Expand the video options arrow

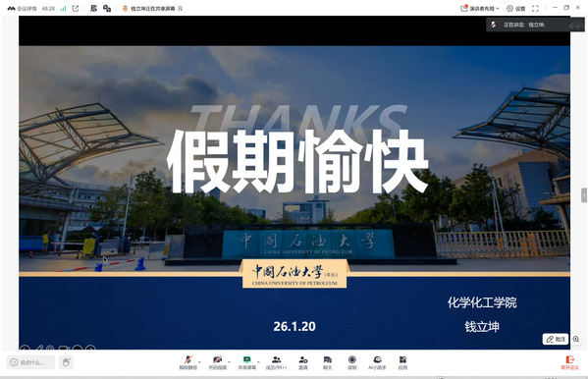(x=229, y=362)
